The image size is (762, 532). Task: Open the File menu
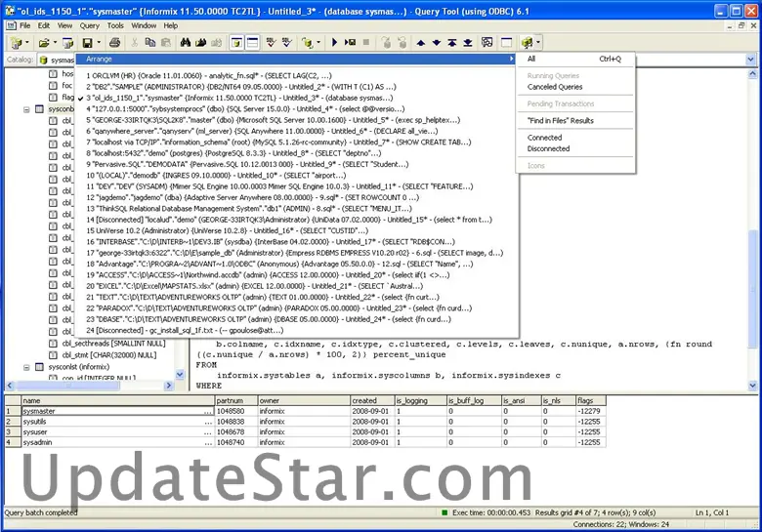pos(24,25)
